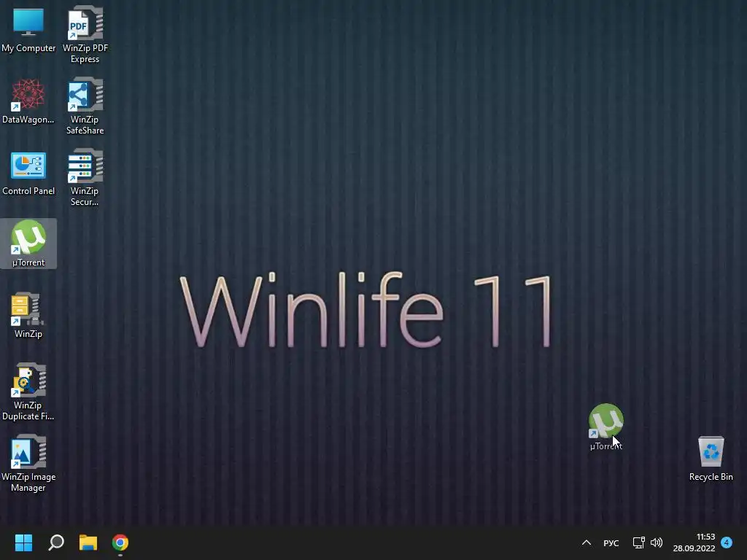This screenshot has height=560, width=747.
Task: Open the Windows Start menu
Action: click(23, 542)
